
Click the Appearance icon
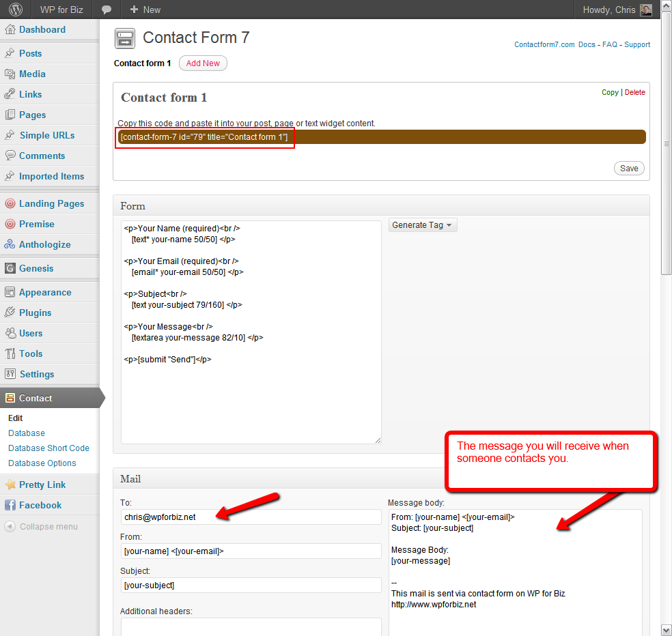tap(10, 292)
